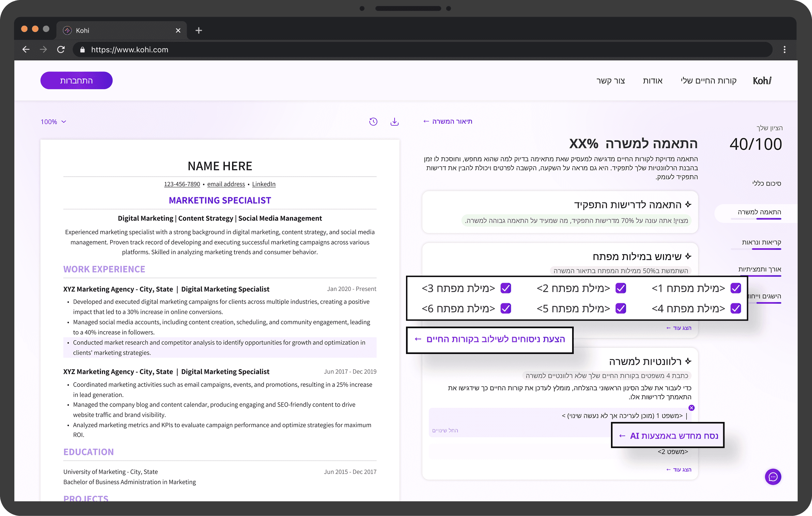
Task: Dismiss sentence 1 with the small X icon
Action: pyautogui.click(x=691, y=408)
